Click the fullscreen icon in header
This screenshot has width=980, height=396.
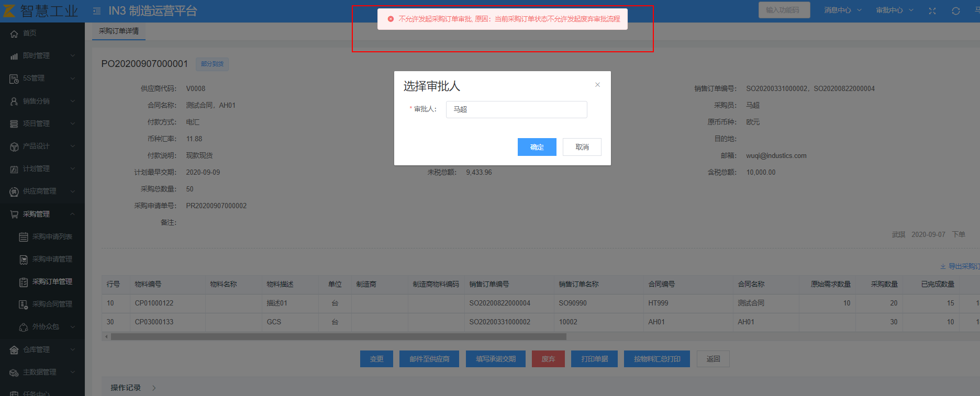[932, 11]
